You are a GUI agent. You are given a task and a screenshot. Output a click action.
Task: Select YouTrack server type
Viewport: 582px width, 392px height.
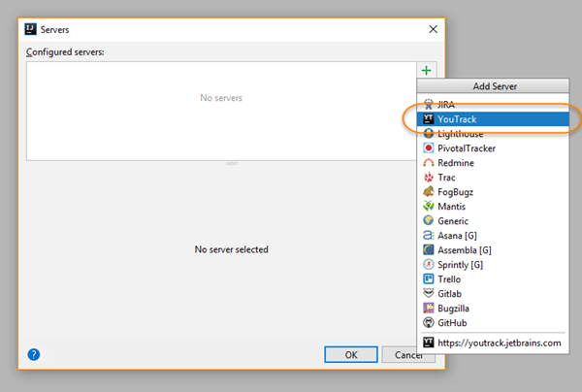493,118
